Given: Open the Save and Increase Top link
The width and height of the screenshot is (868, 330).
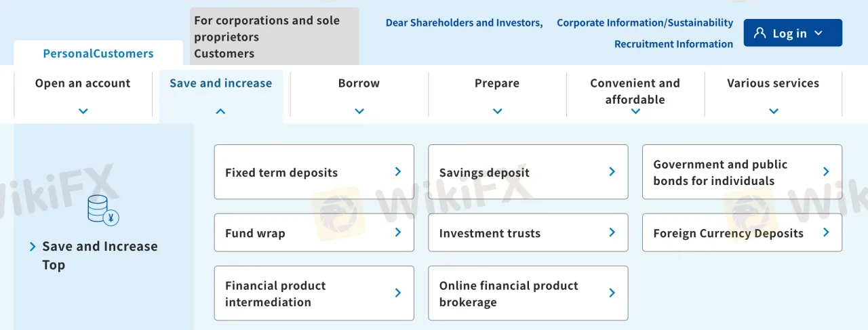Looking at the screenshot, I should [x=99, y=255].
